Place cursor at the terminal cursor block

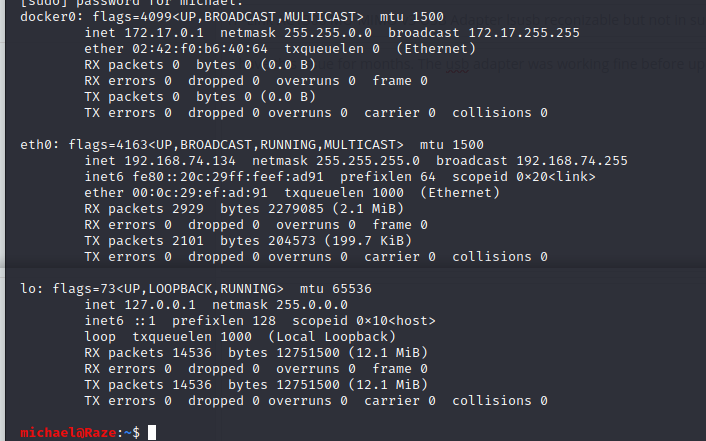[151, 432]
